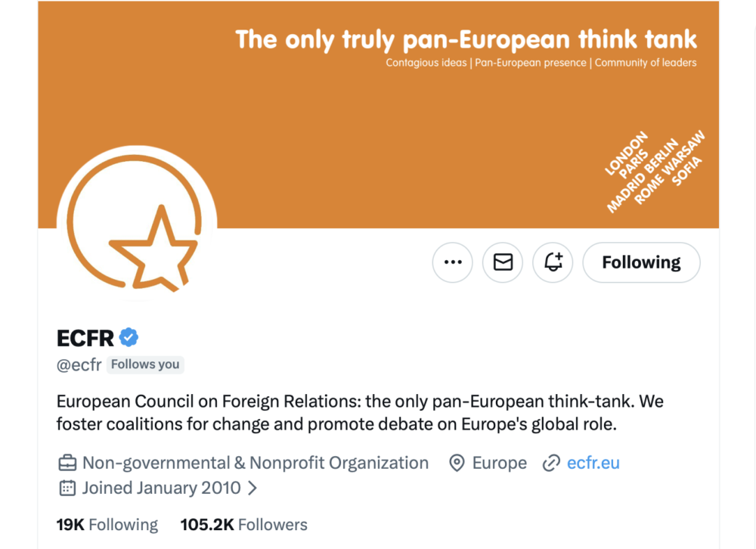Turn on notifications with the bell icon

pos(553,262)
